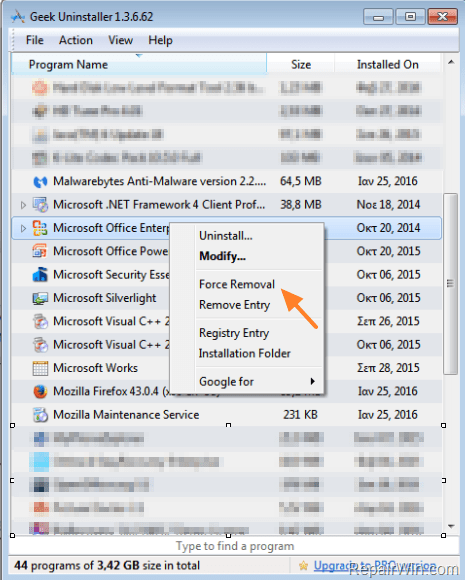Image resolution: width=465 pixels, height=580 pixels.
Task: Click the 231 KB size cell
Action: coord(300,415)
